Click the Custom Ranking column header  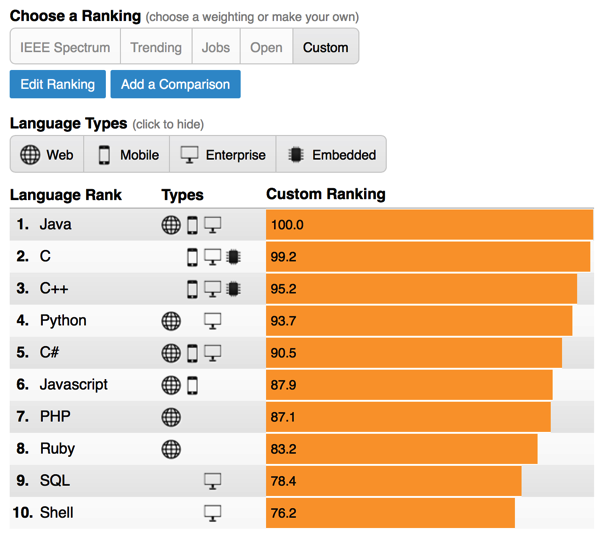[x=326, y=194]
